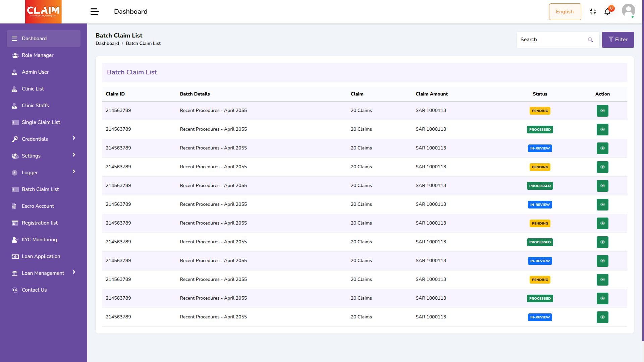Open the notifications bell icon
Screen dimensions: 644x362
click(x=607, y=12)
